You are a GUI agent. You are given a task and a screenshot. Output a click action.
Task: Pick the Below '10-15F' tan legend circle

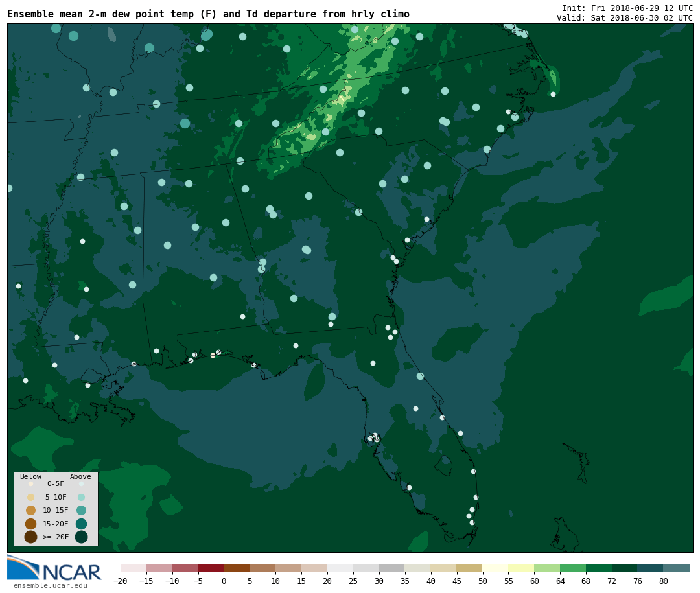click(x=30, y=510)
